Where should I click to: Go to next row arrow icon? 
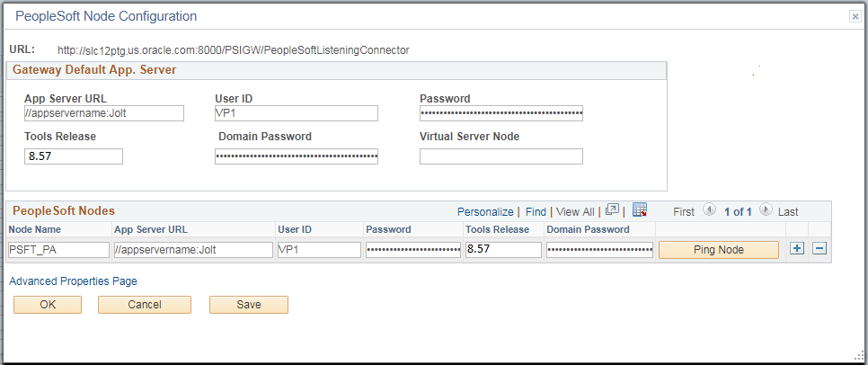click(x=766, y=210)
